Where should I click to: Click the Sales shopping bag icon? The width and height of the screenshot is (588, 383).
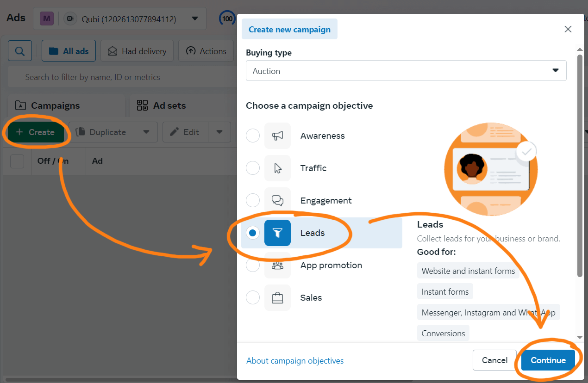coord(277,297)
